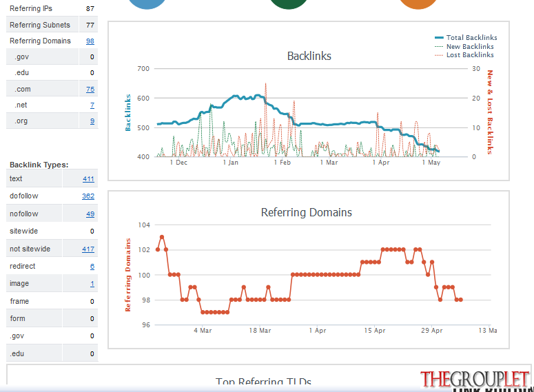Click the 1 Dec label on Backlinks axis
The height and width of the screenshot is (392, 534).
tap(178, 163)
